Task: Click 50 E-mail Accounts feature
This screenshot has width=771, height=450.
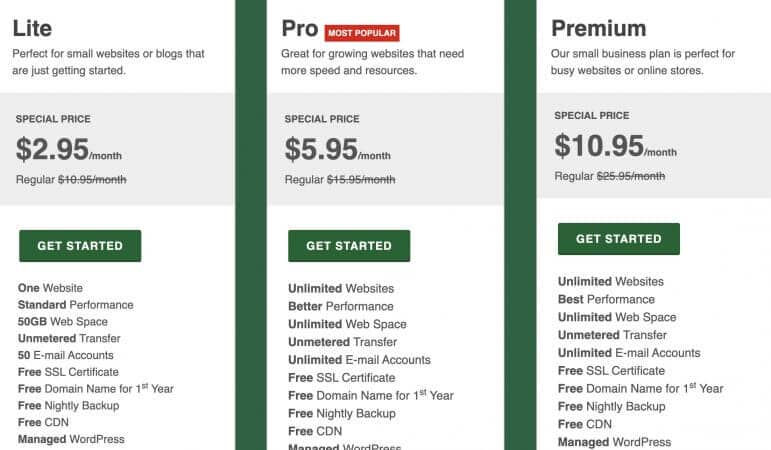Action: click(66, 355)
